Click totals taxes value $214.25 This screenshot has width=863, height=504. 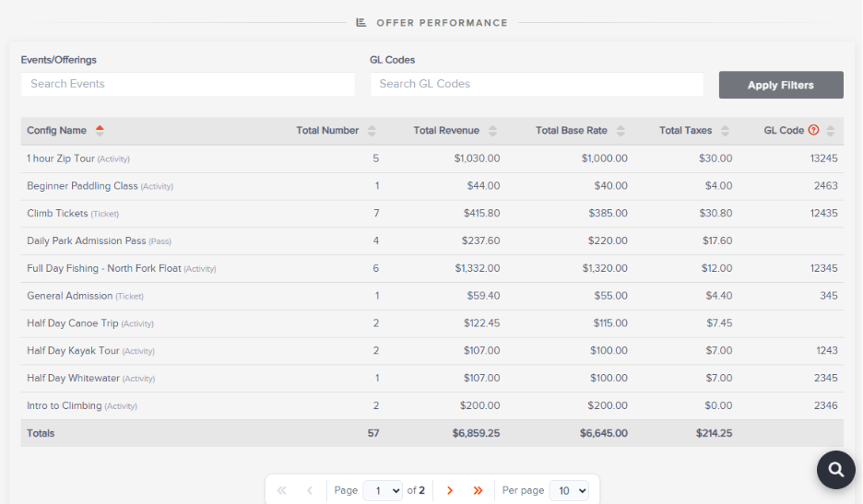714,434
